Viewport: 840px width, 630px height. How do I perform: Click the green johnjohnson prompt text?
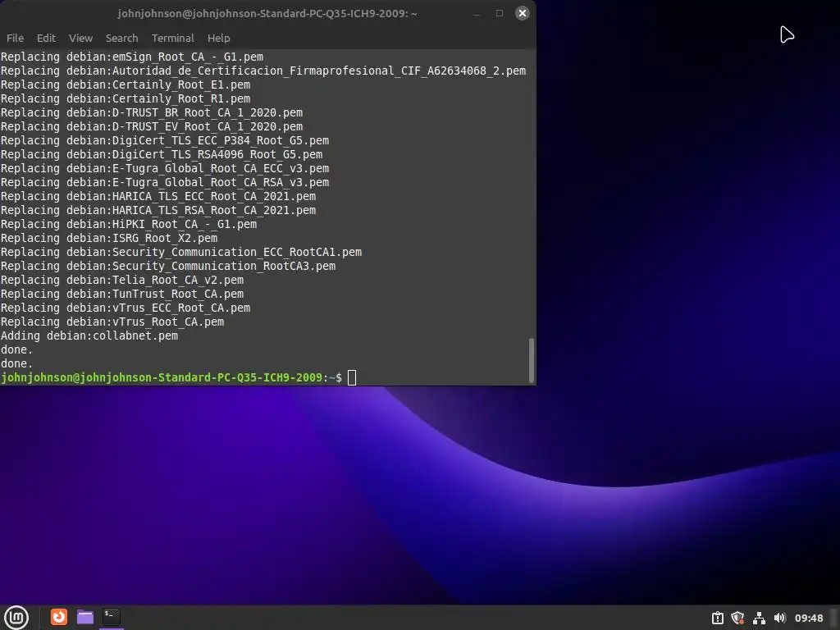pyautogui.click(x=162, y=377)
